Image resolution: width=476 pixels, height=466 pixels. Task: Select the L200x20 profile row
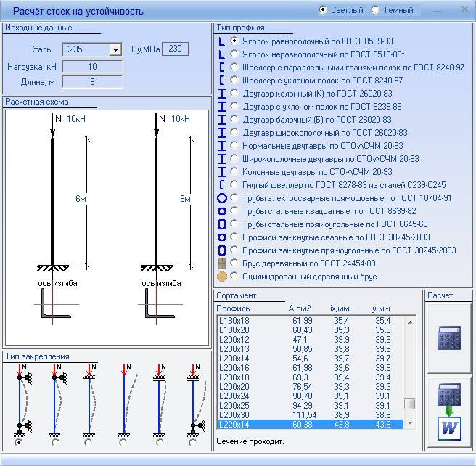pos(311,386)
